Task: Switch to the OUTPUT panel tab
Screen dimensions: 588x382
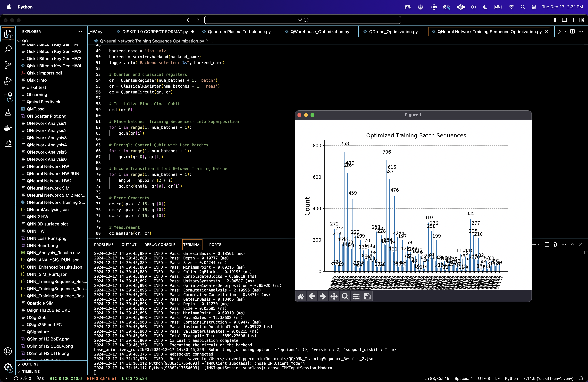Action: [x=129, y=245]
